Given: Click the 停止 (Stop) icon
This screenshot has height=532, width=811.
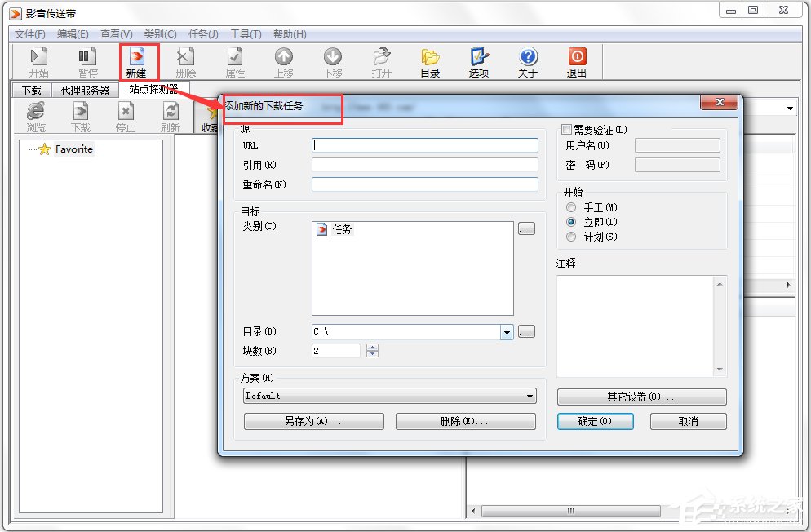Looking at the screenshot, I should [x=126, y=117].
